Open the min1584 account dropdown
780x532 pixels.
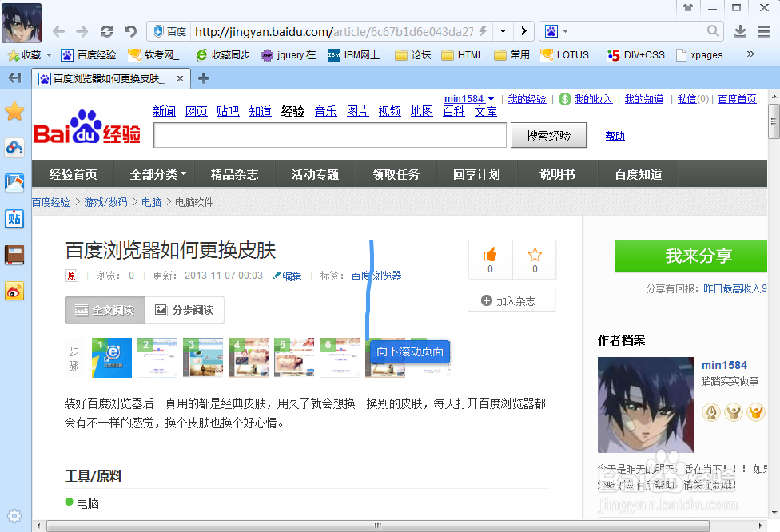tap(491, 99)
